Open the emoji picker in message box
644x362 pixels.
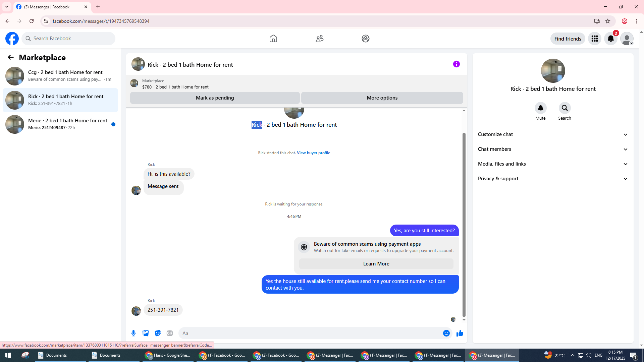446,333
